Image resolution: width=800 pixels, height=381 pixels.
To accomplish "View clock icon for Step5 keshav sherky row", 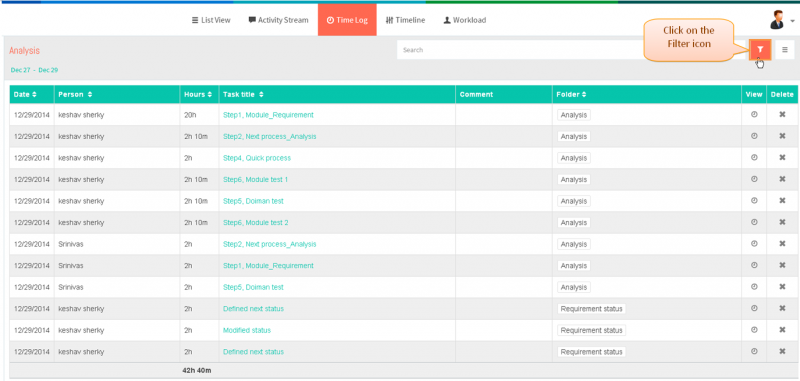I will 754,201.
